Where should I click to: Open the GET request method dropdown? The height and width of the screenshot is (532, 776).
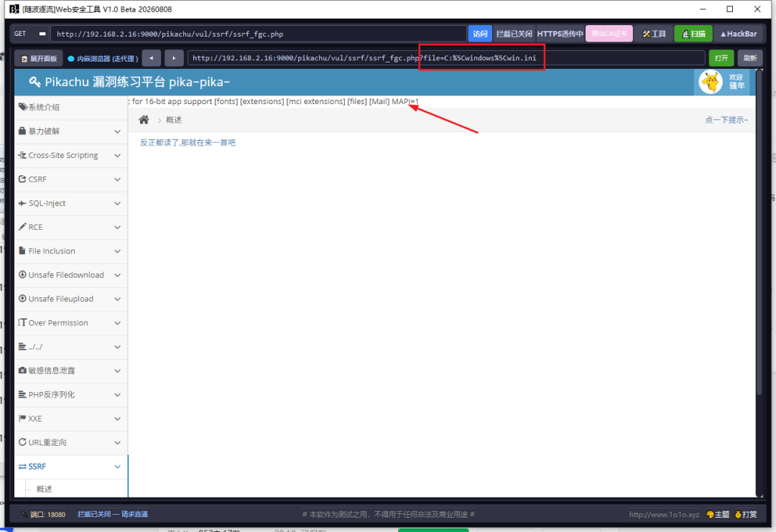pos(30,34)
